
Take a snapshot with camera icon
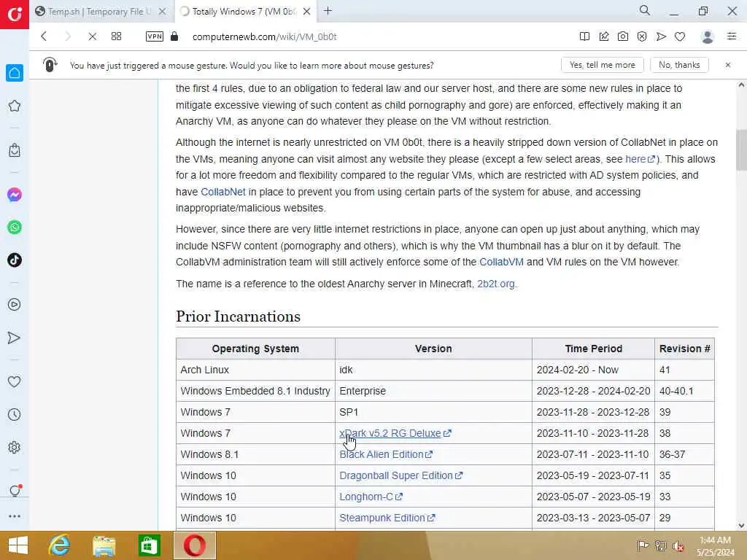point(623,36)
